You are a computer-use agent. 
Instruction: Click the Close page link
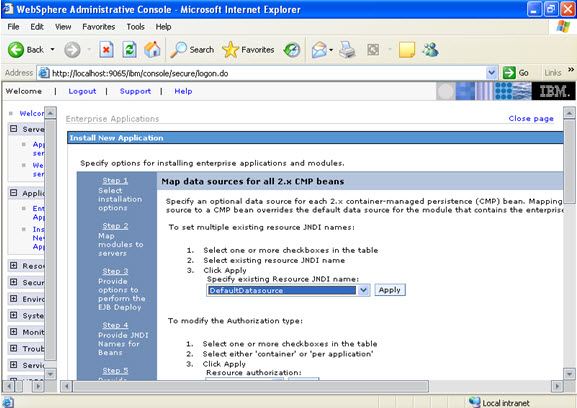tap(531, 118)
